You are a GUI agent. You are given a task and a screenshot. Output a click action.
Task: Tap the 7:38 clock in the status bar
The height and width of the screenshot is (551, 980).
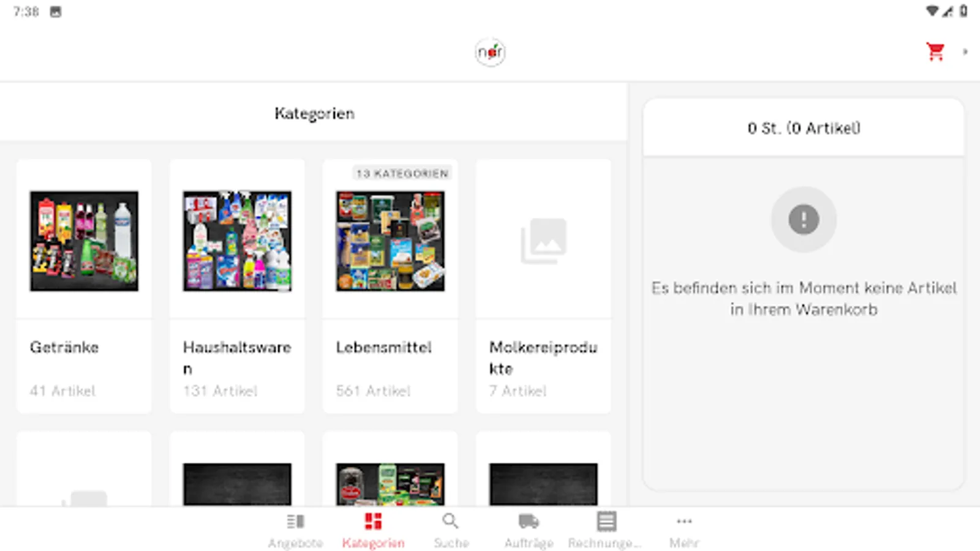tap(26, 12)
